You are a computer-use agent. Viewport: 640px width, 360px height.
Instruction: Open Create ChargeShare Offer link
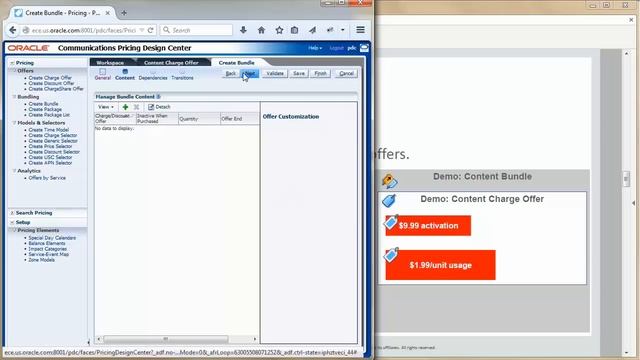(x=56, y=89)
